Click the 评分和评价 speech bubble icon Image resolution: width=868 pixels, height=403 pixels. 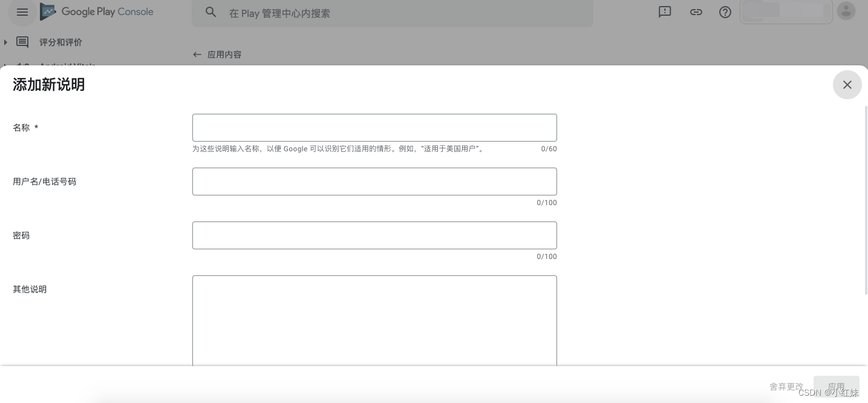tap(22, 42)
